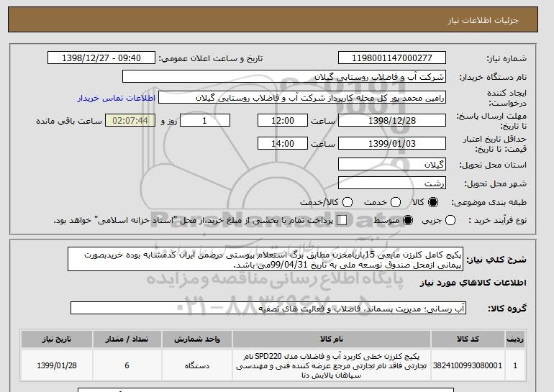Click the row number cell 1
The image size is (554, 392).
tap(515, 365)
